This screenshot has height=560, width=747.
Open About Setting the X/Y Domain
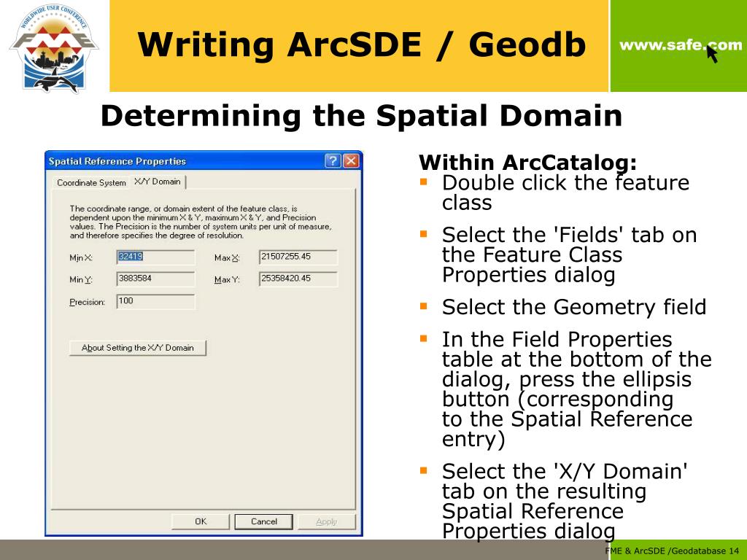[x=138, y=348]
